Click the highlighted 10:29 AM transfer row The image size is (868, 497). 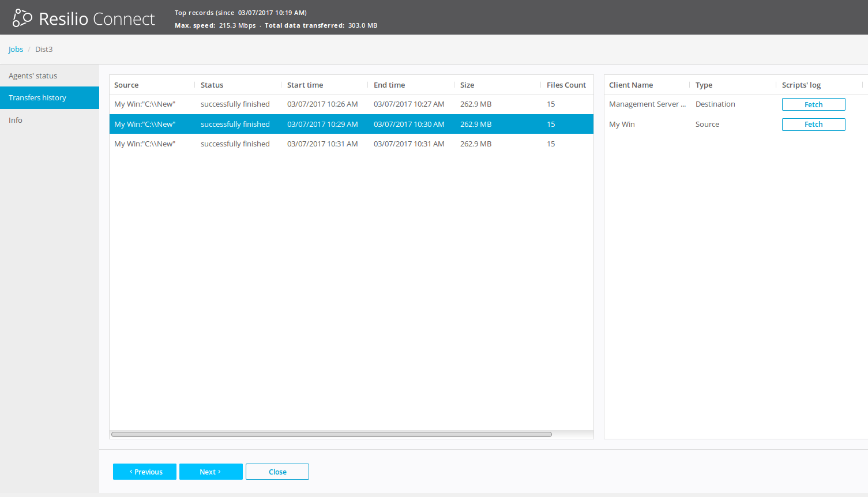pos(322,125)
